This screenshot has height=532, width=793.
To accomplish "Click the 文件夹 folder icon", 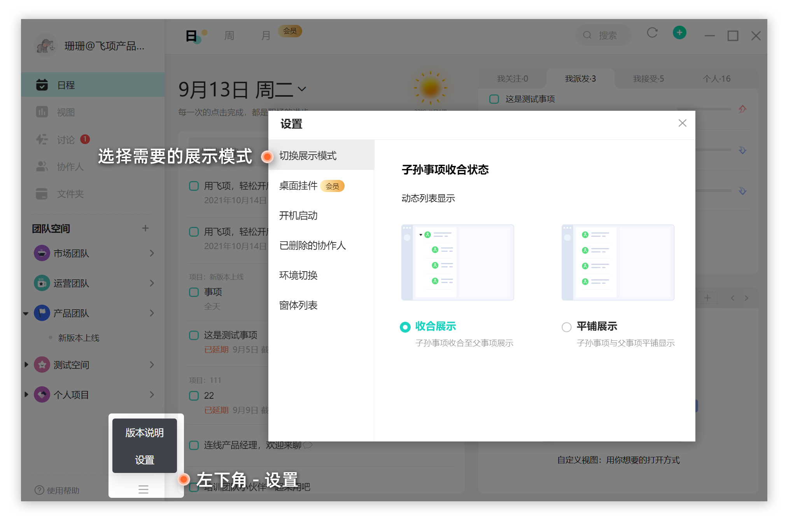I will pyautogui.click(x=42, y=194).
